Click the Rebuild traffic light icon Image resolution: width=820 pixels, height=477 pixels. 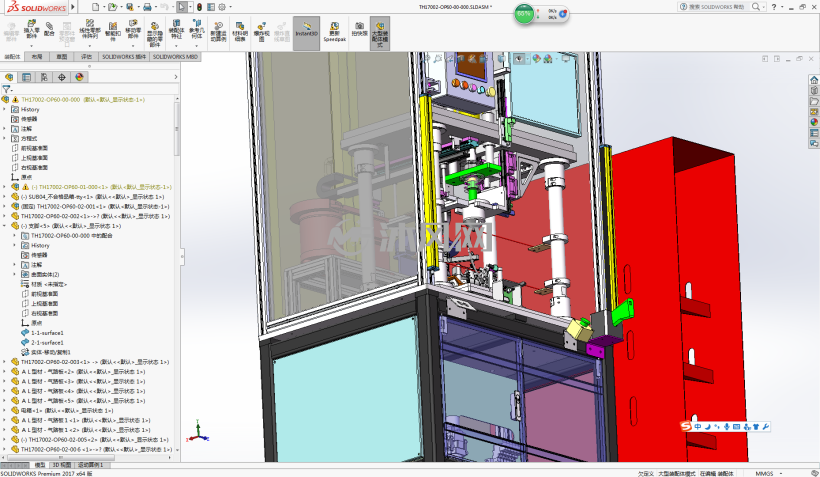pos(199,7)
